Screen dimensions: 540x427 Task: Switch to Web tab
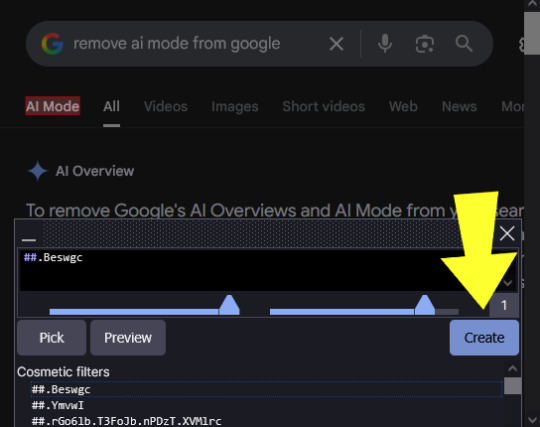coord(403,106)
